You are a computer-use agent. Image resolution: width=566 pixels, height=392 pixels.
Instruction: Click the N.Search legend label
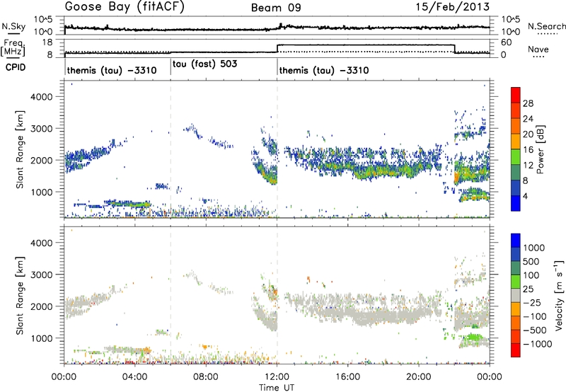pos(546,26)
